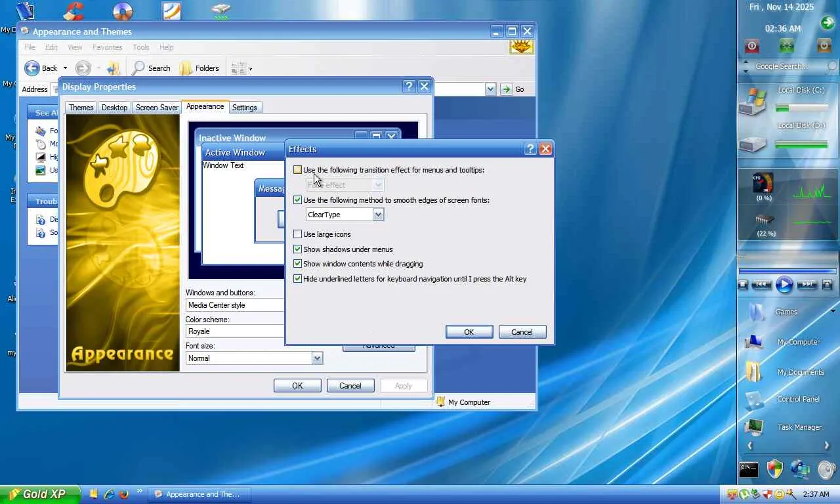840x504 pixels.
Task: Click the security shield icon in sidebar
Action: point(775,469)
